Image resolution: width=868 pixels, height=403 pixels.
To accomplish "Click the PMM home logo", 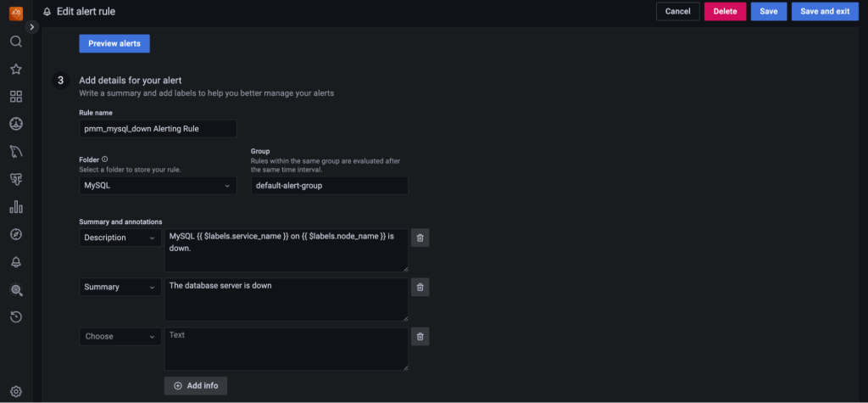I will click(15, 12).
